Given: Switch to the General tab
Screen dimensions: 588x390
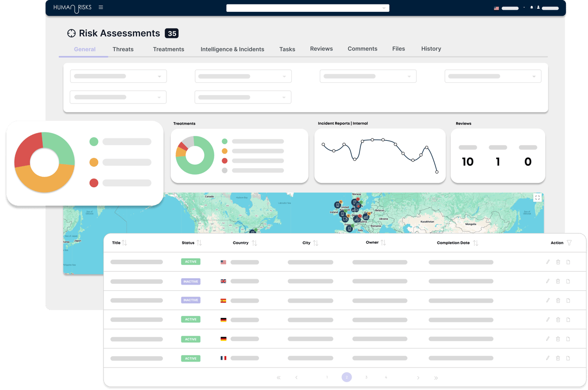Looking at the screenshot, I should coord(85,49).
